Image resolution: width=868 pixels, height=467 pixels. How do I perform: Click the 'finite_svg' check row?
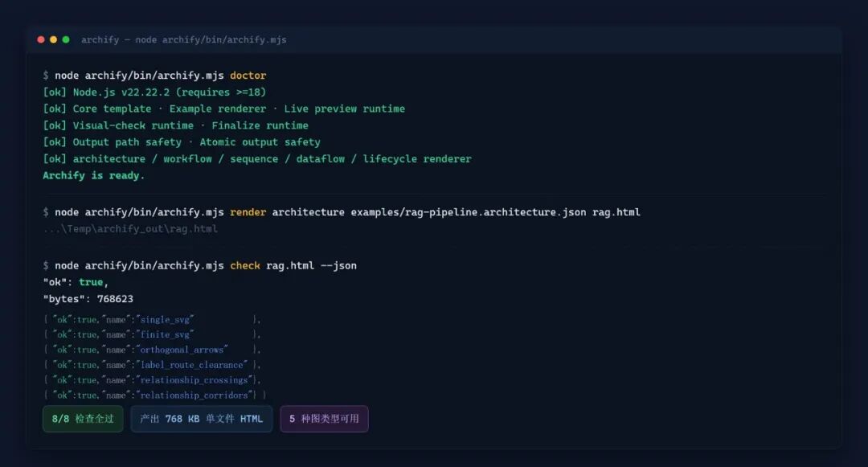[x=152, y=334]
